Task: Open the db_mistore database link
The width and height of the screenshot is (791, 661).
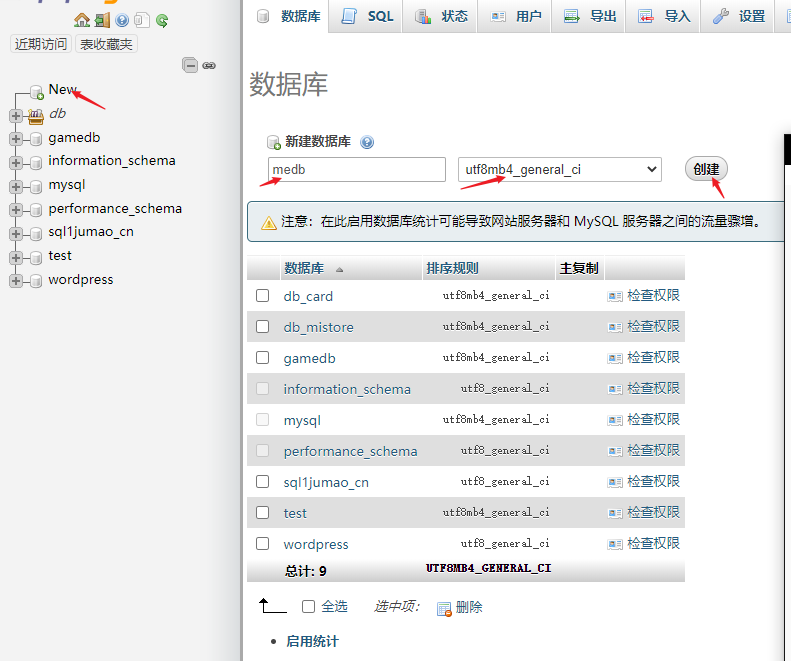Action: point(318,327)
